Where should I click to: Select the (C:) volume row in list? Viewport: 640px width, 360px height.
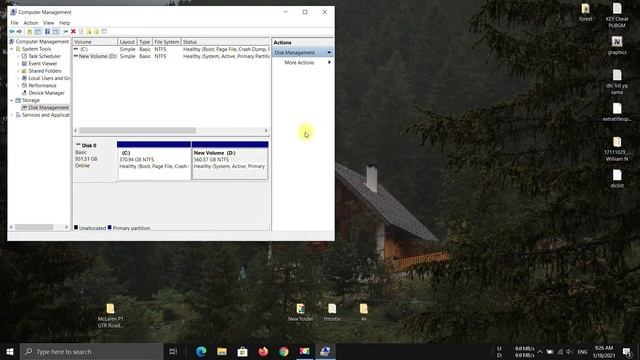click(171, 49)
